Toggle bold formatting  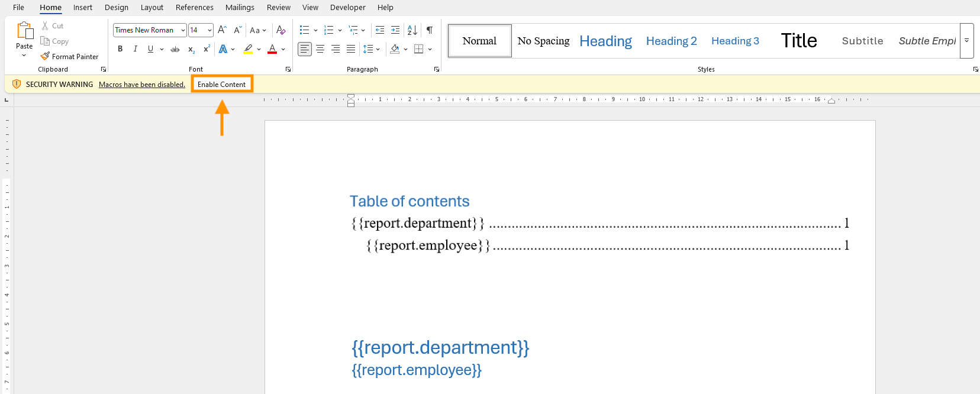tap(120, 49)
